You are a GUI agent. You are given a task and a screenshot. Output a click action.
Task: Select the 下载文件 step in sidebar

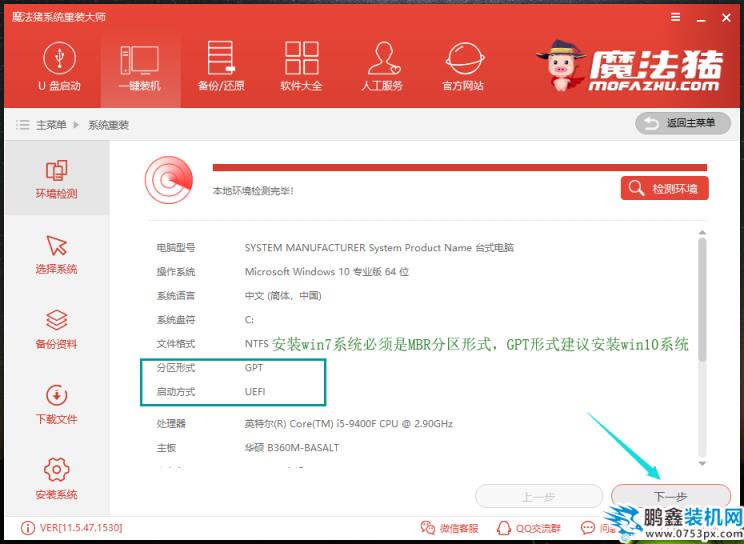coord(56,404)
